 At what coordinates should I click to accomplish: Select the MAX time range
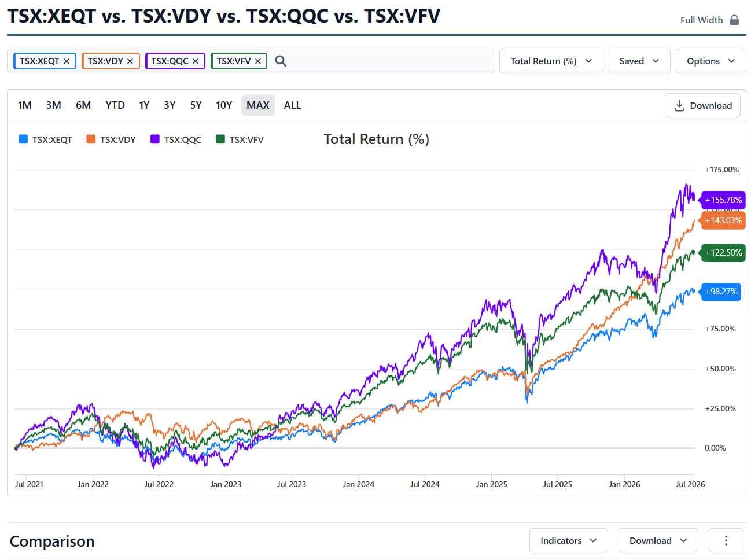258,105
